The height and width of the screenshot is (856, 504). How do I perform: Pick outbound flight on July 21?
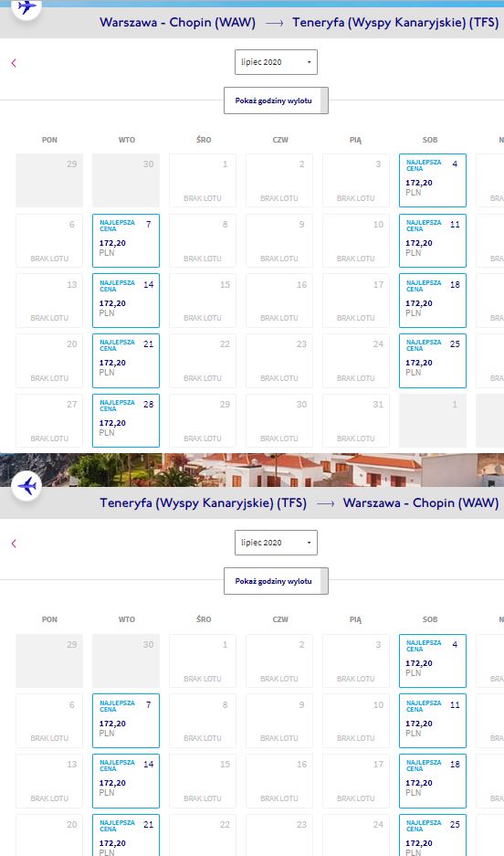(x=126, y=360)
